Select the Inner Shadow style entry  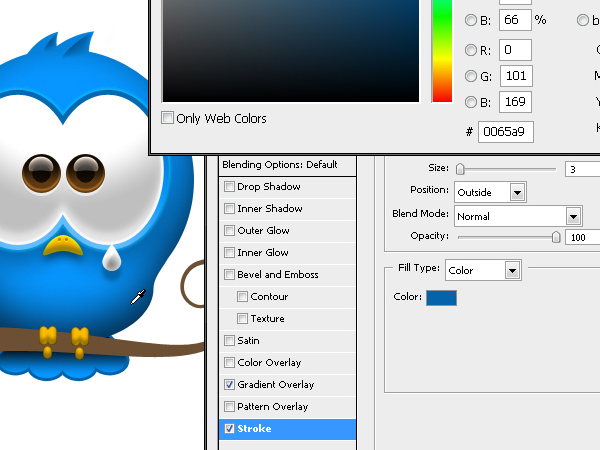[x=287, y=209]
